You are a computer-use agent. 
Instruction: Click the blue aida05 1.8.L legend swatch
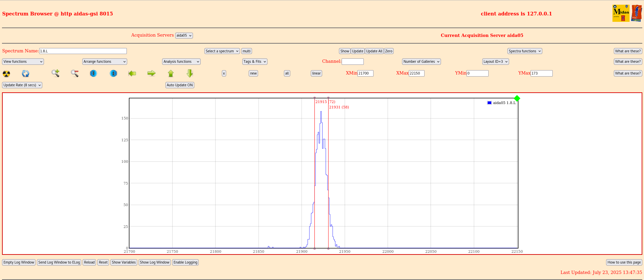click(x=489, y=103)
